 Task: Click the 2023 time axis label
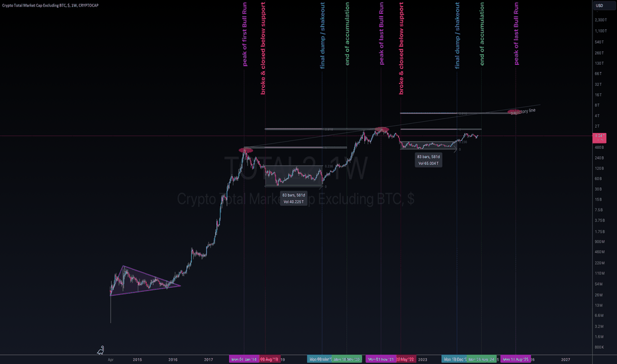(422, 359)
